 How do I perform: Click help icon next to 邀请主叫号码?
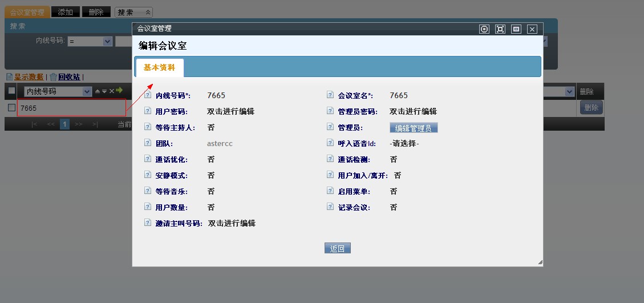(148, 223)
